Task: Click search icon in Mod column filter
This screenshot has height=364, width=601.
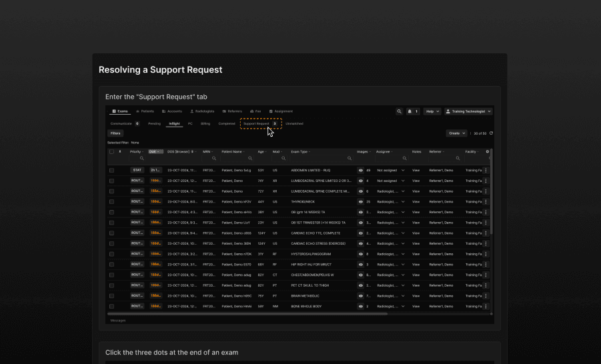Action: pyautogui.click(x=283, y=158)
